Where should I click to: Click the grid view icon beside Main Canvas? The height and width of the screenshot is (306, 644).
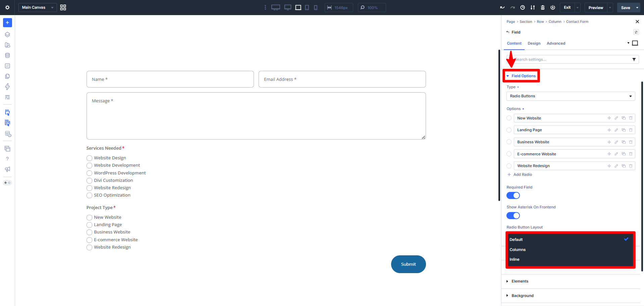[63, 7]
